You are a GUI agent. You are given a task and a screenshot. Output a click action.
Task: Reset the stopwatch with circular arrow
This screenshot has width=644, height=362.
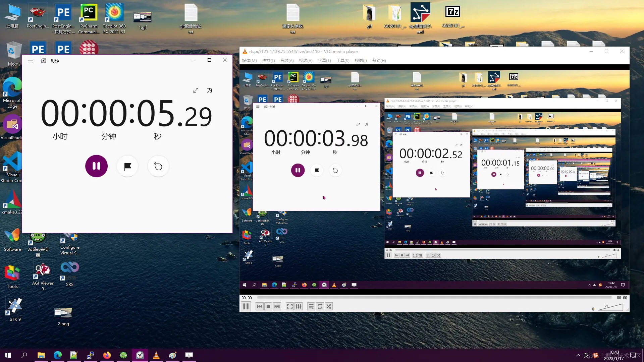point(158,166)
